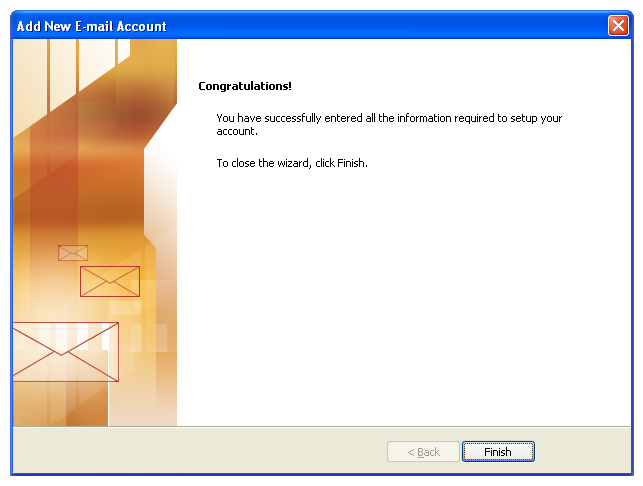This screenshot has width=643, height=486.
Task: Click the grayed-out Back button
Action: point(423,452)
